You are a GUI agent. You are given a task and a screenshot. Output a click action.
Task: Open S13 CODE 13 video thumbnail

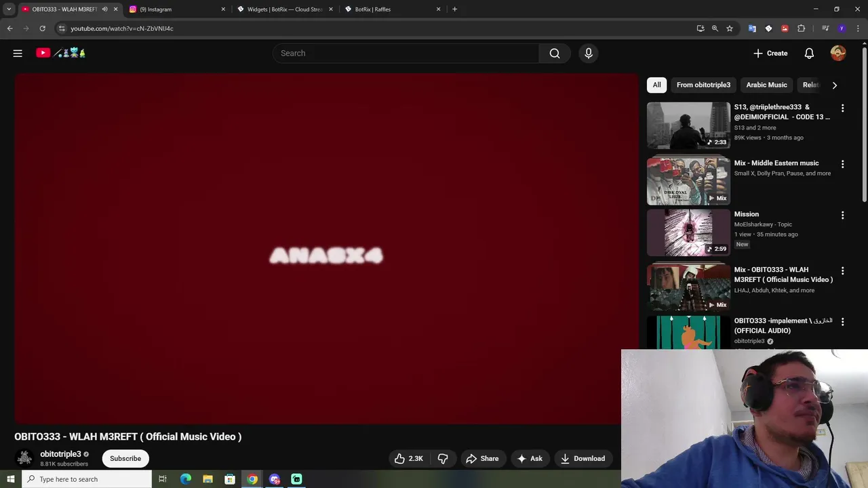(688, 125)
